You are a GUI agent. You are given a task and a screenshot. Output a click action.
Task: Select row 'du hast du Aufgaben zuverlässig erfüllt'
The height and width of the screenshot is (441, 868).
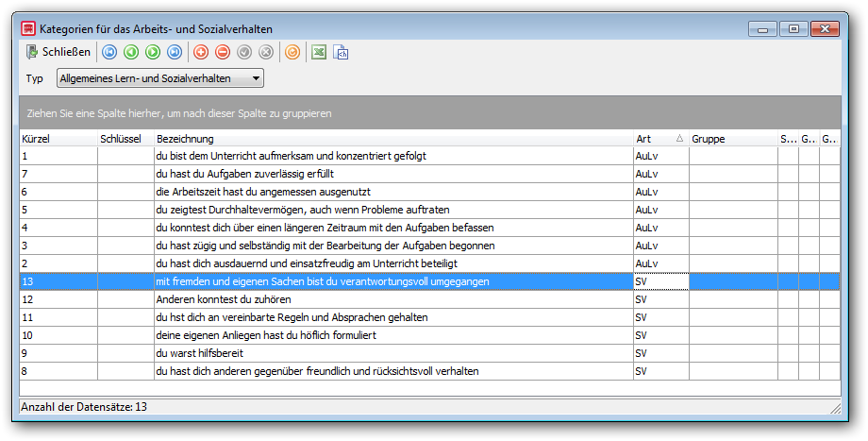pyautogui.click(x=429, y=174)
